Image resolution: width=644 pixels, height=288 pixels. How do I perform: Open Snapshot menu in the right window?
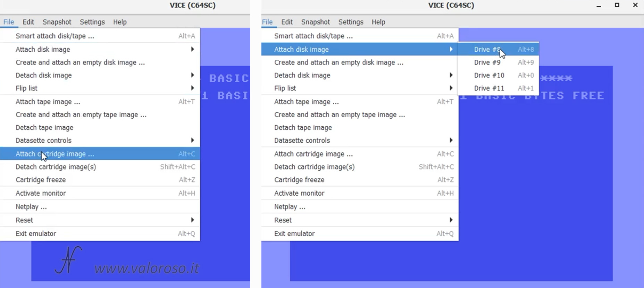pos(315,22)
